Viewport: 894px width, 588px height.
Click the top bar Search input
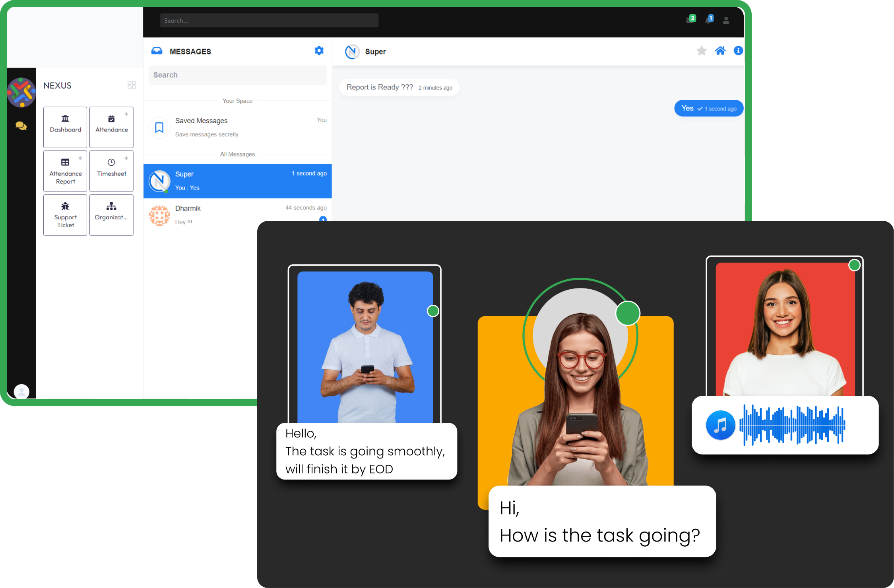tap(269, 20)
